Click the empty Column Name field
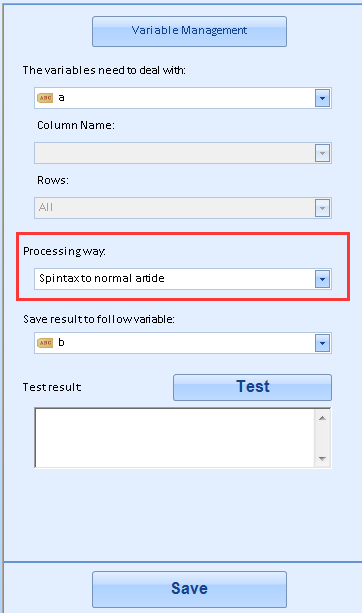This screenshot has height=613, width=362. point(183,153)
